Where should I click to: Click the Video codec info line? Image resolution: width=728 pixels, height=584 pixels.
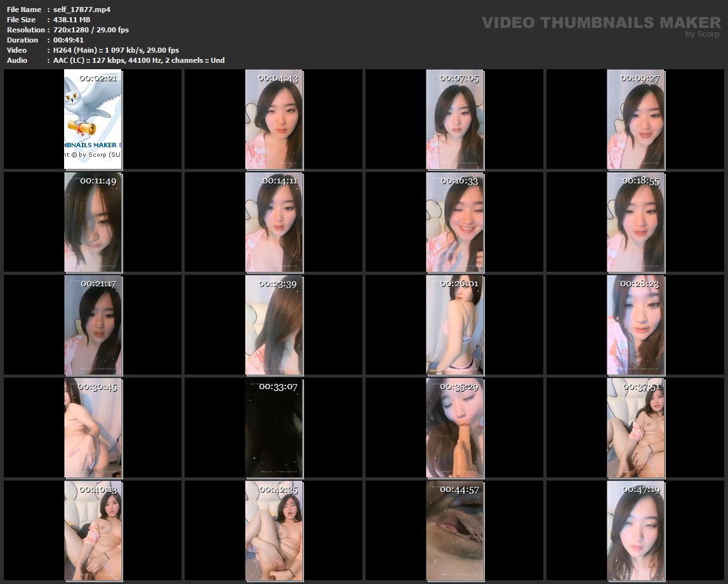pyautogui.click(x=116, y=50)
